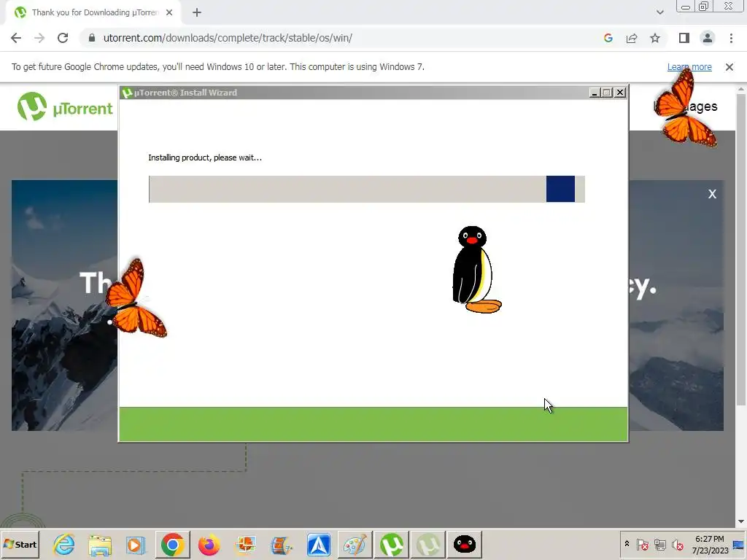This screenshot has height=560, width=747.
Task: Click the installer progress bar
Action: tap(366, 189)
